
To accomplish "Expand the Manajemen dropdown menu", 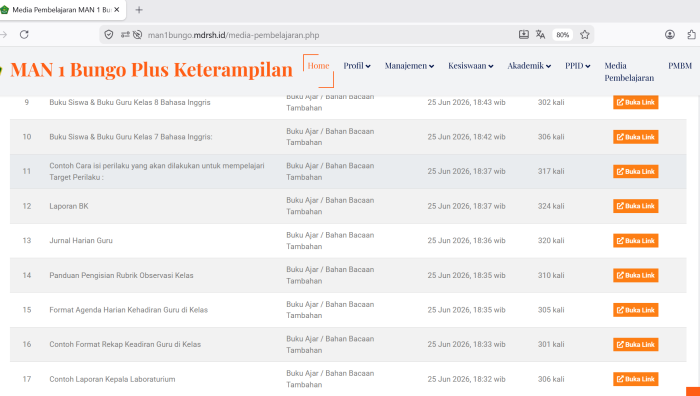I will (409, 66).
